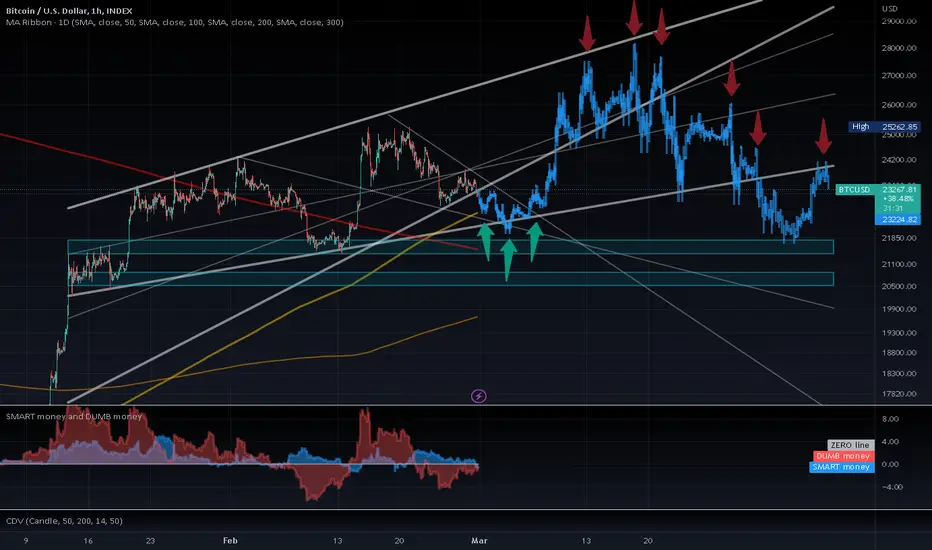Click 17820.00 on the price axis
932x550 pixels.
pos(899,394)
